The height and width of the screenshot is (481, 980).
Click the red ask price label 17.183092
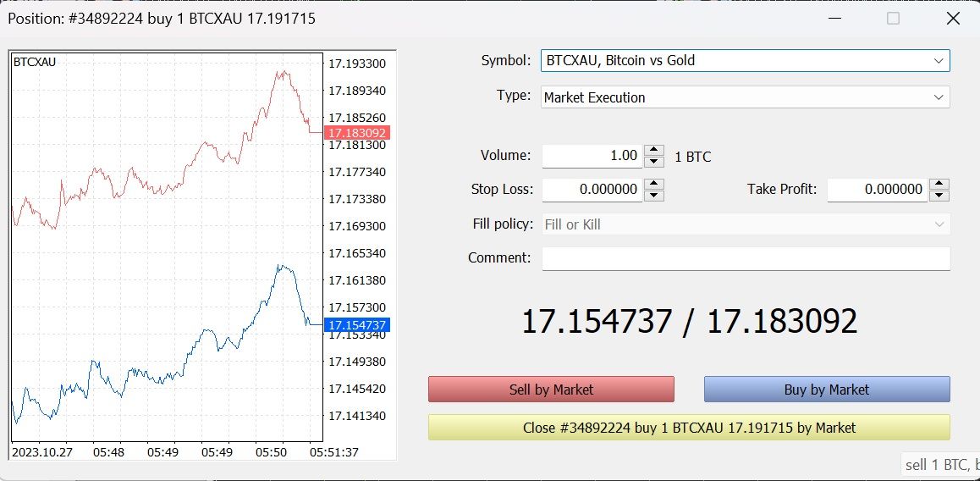[357, 133]
